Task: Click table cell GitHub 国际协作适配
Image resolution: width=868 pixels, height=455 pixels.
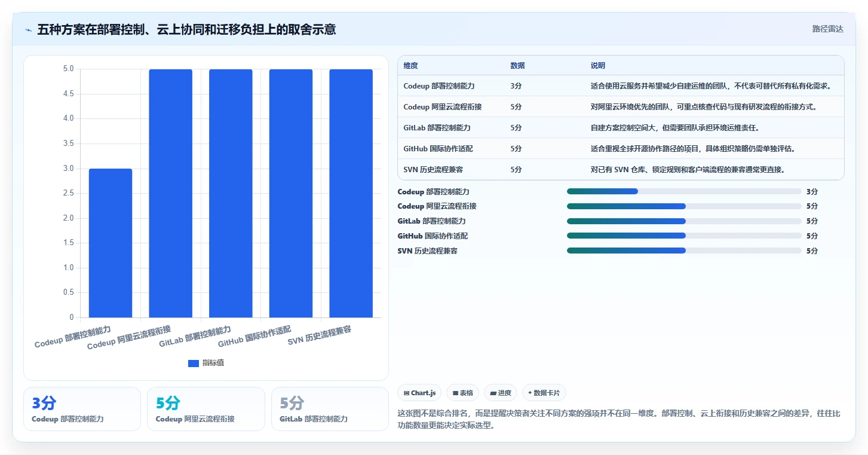Action: (438, 149)
